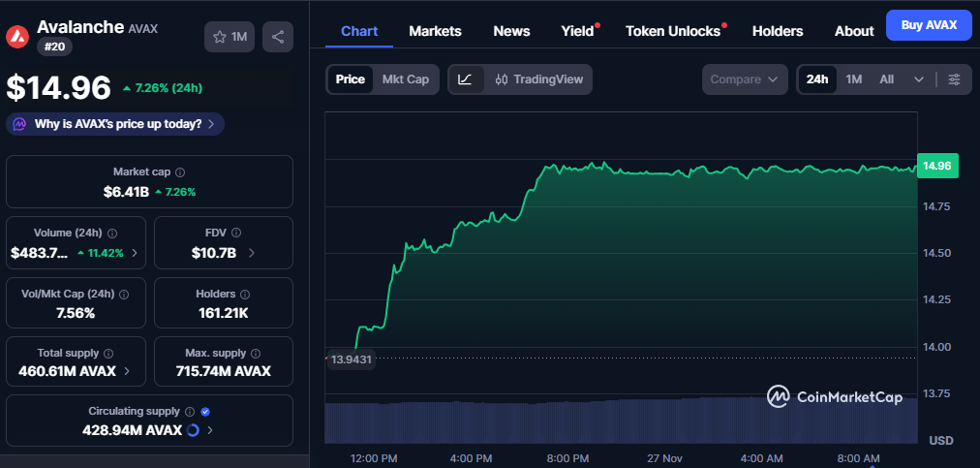Switch chart to Mkt Cap view

[x=406, y=79]
